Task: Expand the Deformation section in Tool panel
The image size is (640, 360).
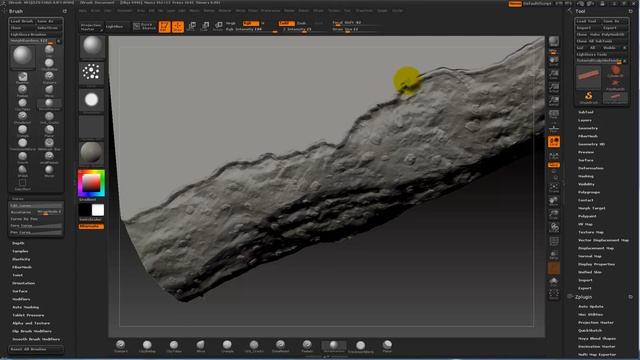Action: pos(591,168)
